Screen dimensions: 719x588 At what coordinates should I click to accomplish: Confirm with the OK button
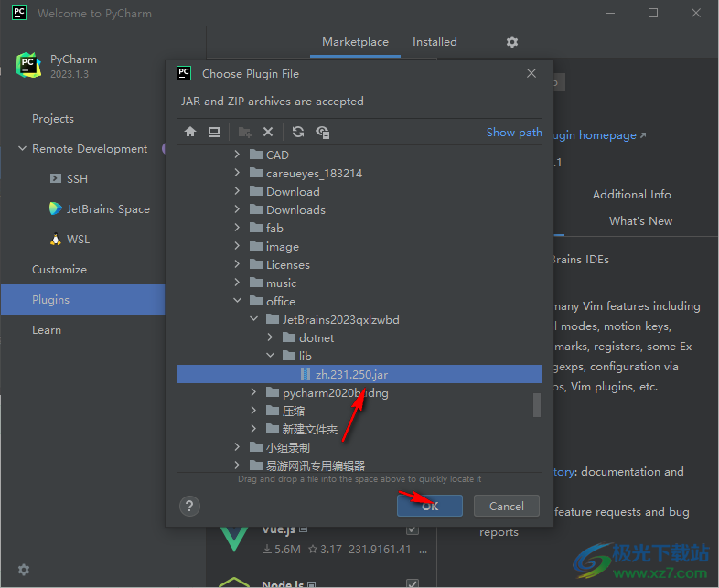pyautogui.click(x=430, y=506)
